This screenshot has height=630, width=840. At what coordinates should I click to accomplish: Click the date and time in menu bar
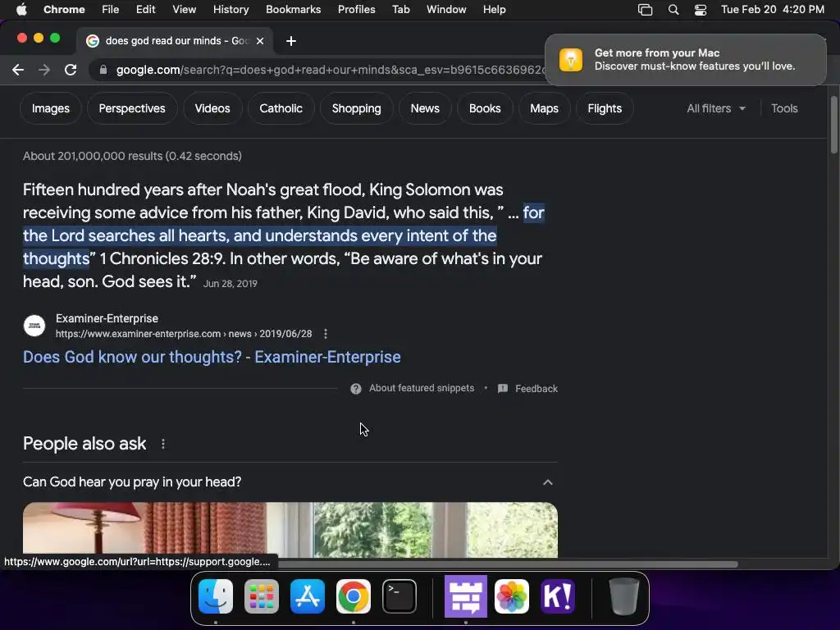click(x=773, y=10)
